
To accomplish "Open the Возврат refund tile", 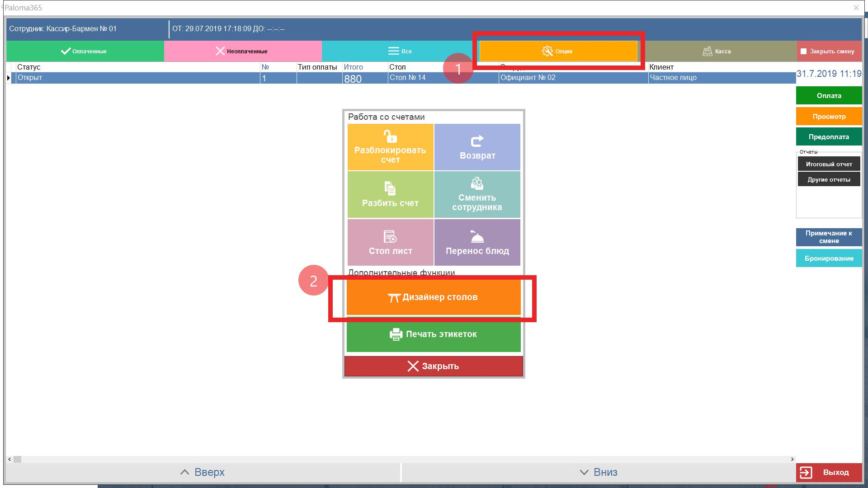I will pos(477,147).
